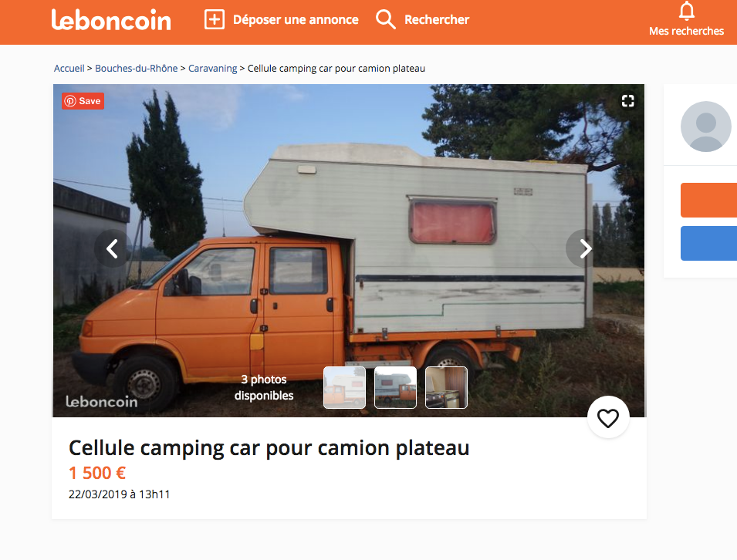This screenshot has height=560, width=737.
Task: Click the Pinterest Save button on photo
Action: 83,101
